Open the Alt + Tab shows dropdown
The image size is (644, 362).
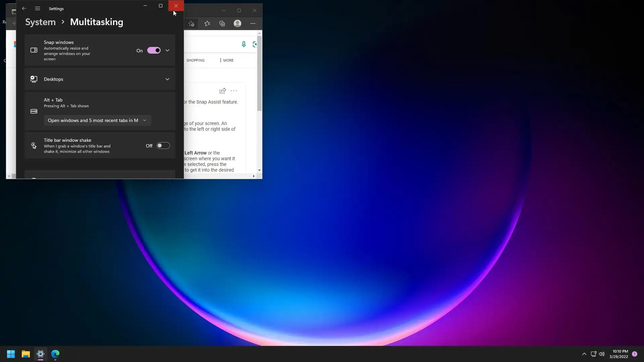coord(97,121)
